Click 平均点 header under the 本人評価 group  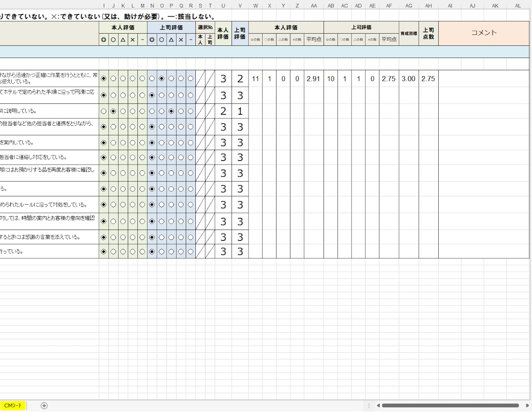(314, 39)
